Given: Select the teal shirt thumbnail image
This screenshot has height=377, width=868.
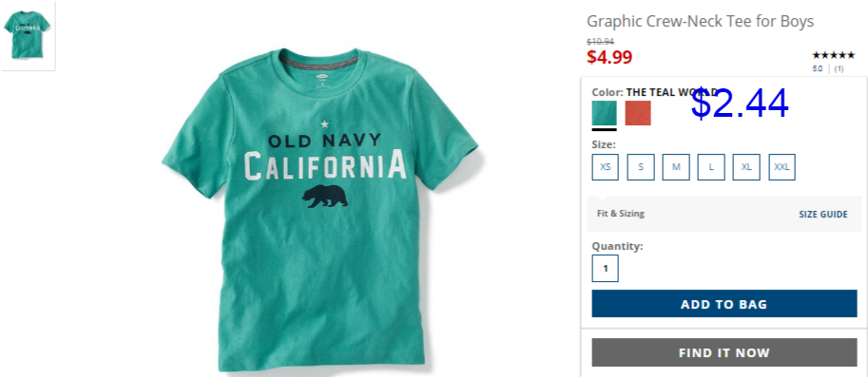Looking at the screenshot, I should tap(28, 35).
